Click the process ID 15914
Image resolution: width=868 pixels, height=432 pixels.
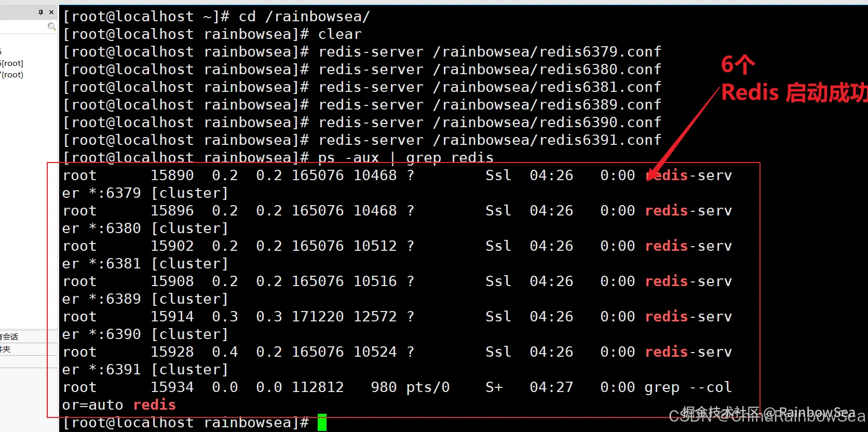click(x=172, y=316)
